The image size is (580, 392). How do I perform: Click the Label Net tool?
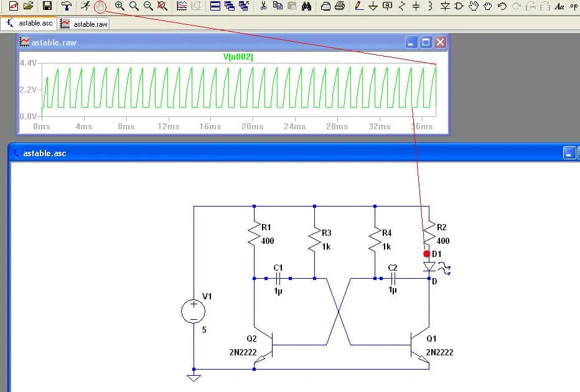(387, 6)
